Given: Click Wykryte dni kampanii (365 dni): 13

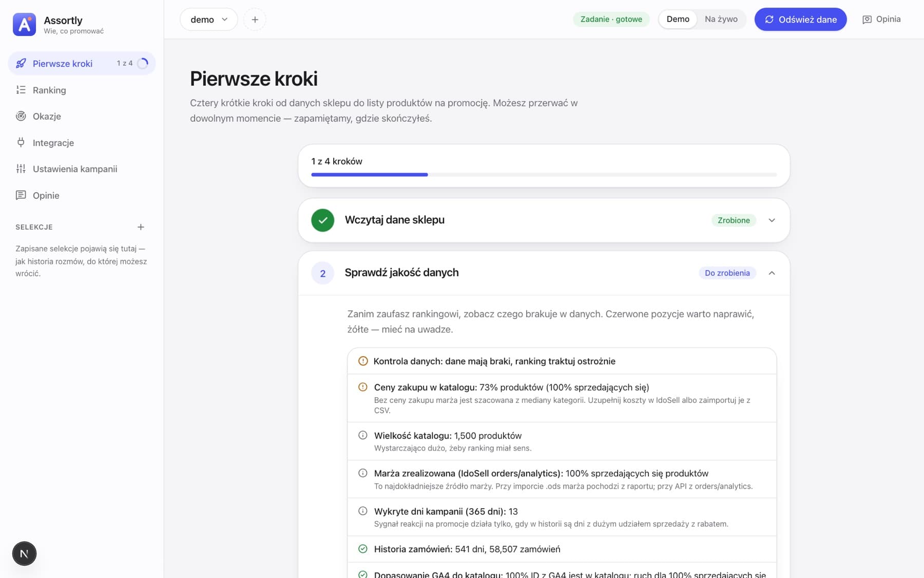Looking at the screenshot, I should [446, 511].
